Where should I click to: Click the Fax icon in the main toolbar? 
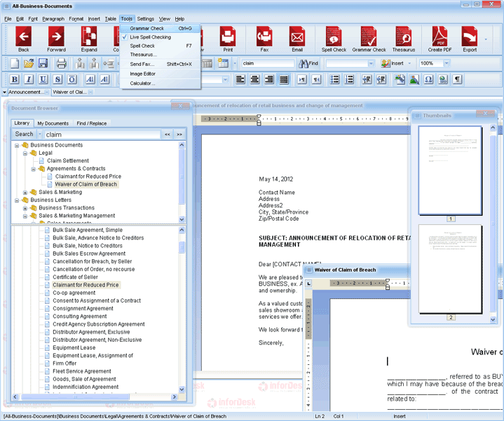coord(264,36)
